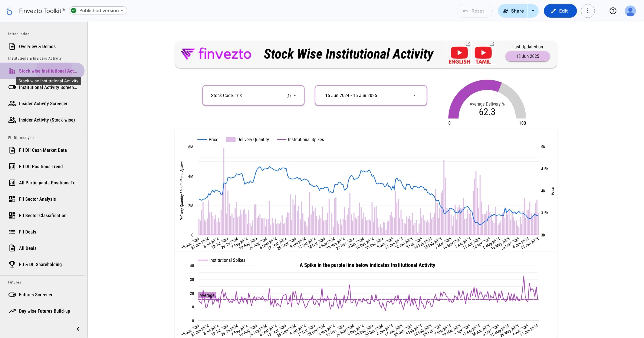Click the Stock wise Institutional Activity bar icon

pyautogui.click(x=12, y=71)
